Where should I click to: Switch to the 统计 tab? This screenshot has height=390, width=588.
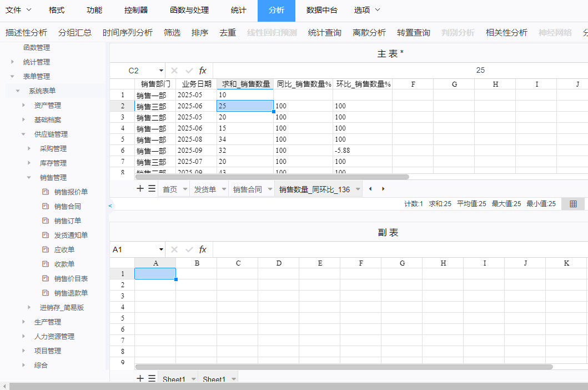tap(238, 10)
